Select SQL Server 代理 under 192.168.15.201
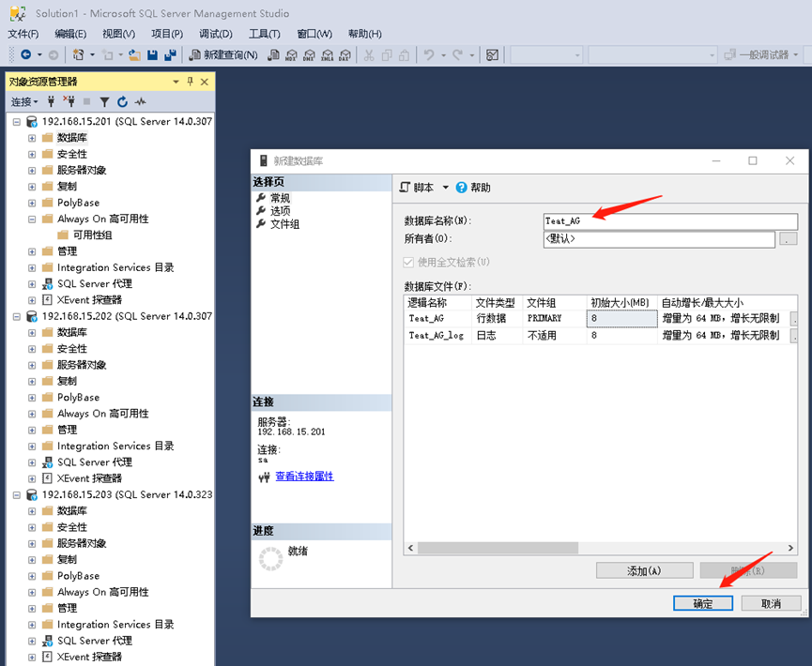The image size is (812, 666). pos(94,283)
